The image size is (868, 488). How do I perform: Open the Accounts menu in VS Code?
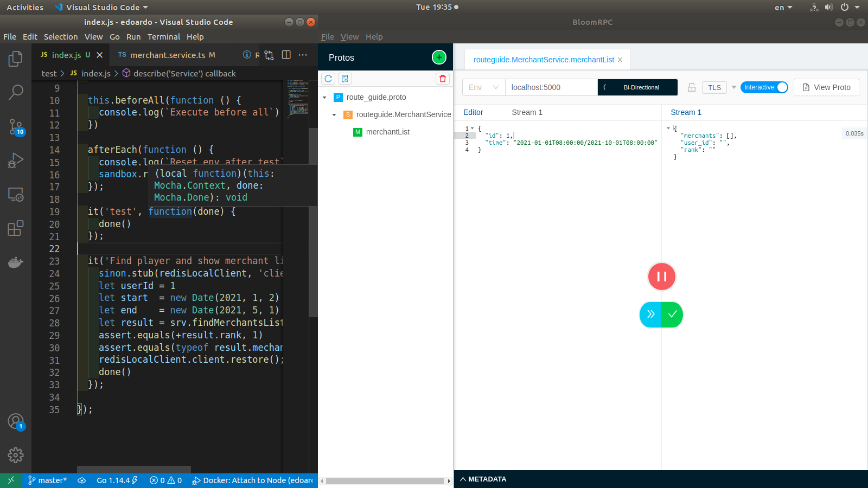coord(16,421)
